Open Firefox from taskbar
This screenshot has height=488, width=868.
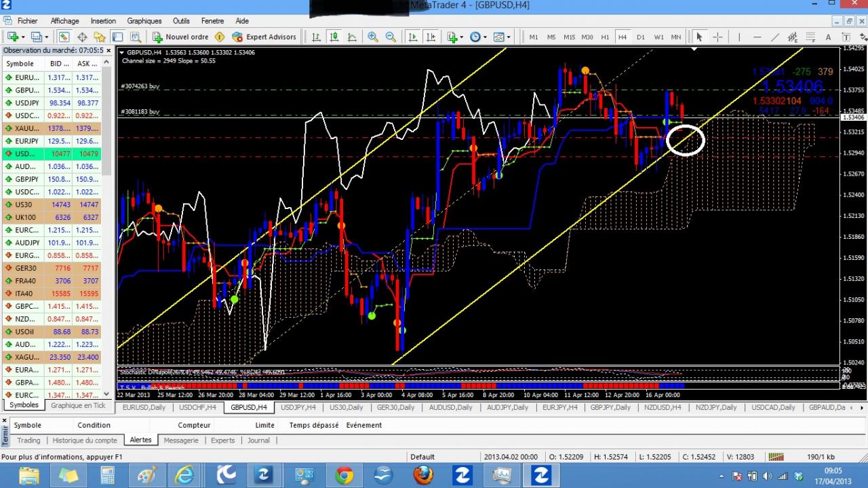(x=423, y=475)
